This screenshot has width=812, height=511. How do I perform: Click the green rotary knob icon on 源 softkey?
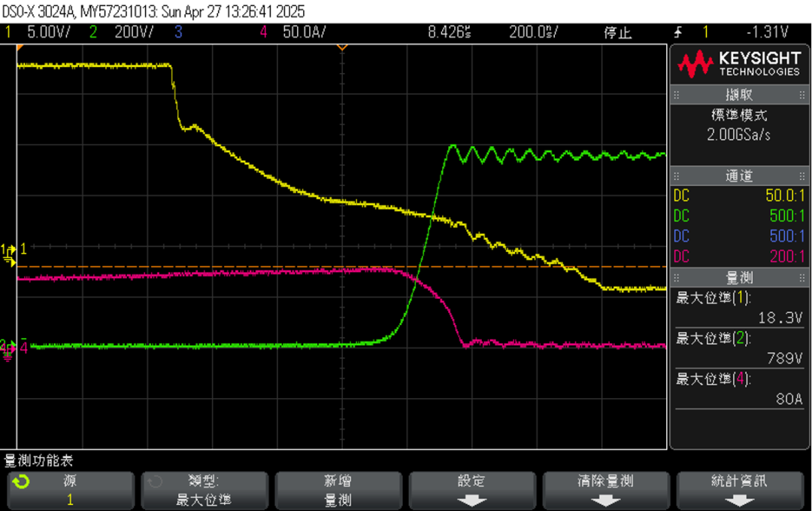coord(23,482)
